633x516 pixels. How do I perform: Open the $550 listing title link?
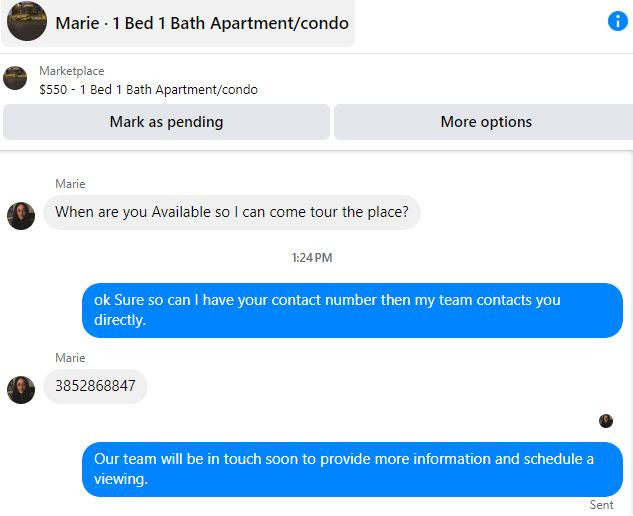(148, 89)
